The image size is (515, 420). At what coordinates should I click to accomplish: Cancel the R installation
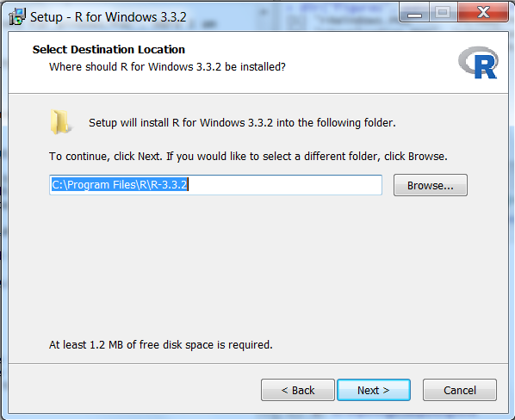(460, 390)
